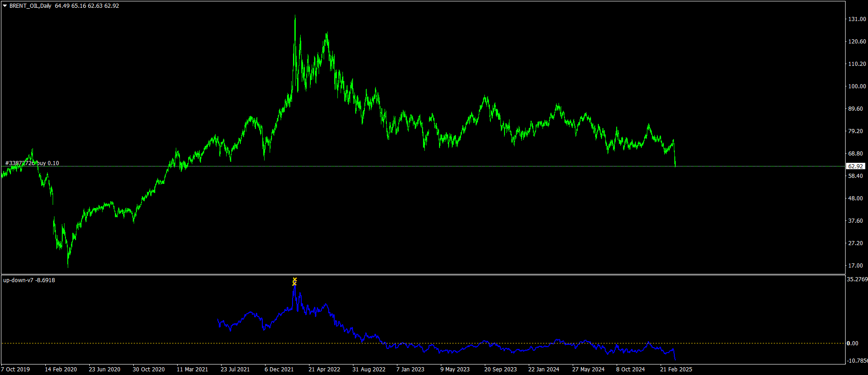Click the indicator zero level label 0.00
The width and height of the screenshot is (868, 375).
(x=852, y=343)
